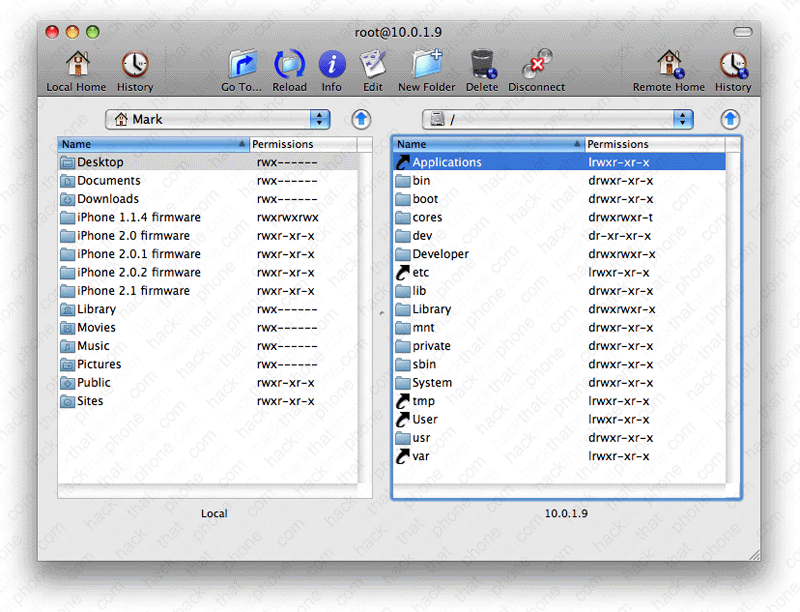The width and height of the screenshot is (800, 612).
Task: Create a New Folder using the toolbar
Action: click(x=426, y=66)
